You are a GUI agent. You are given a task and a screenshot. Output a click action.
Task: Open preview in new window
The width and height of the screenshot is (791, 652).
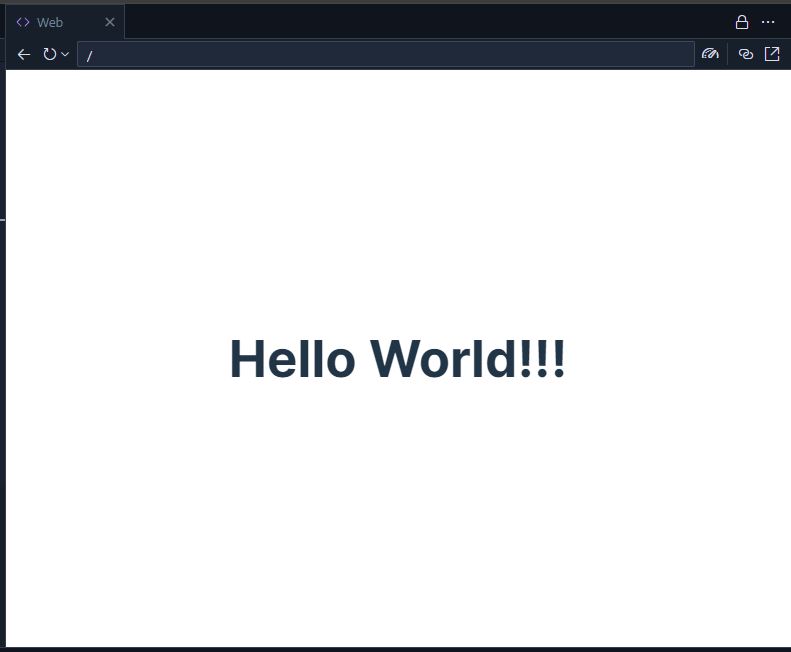point(772,54)
